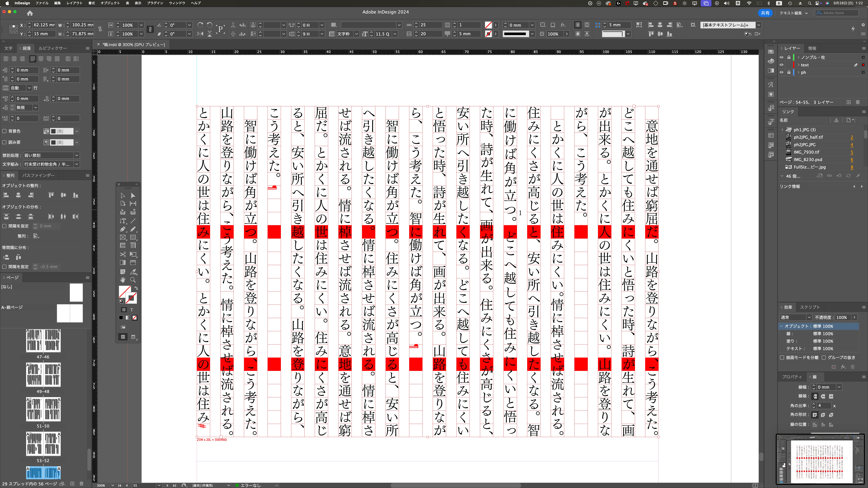Choose the Direct Selection tool

[x=133, y=196]
